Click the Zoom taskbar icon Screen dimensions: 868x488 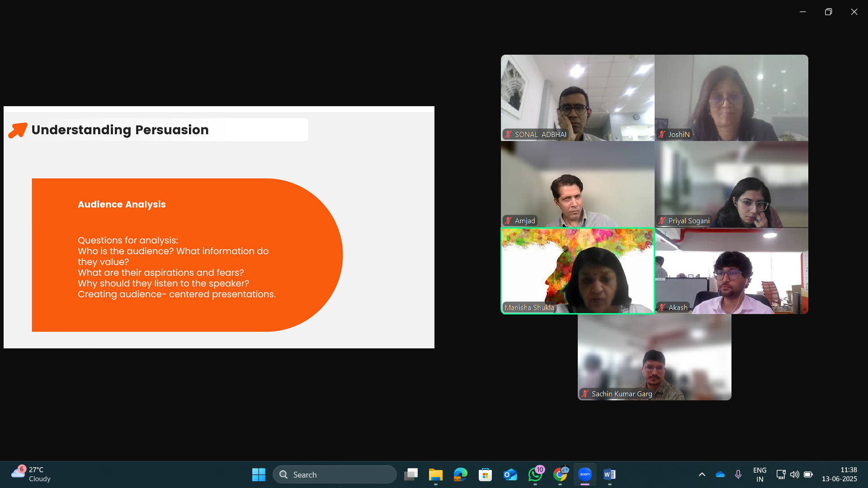point(585,474)
